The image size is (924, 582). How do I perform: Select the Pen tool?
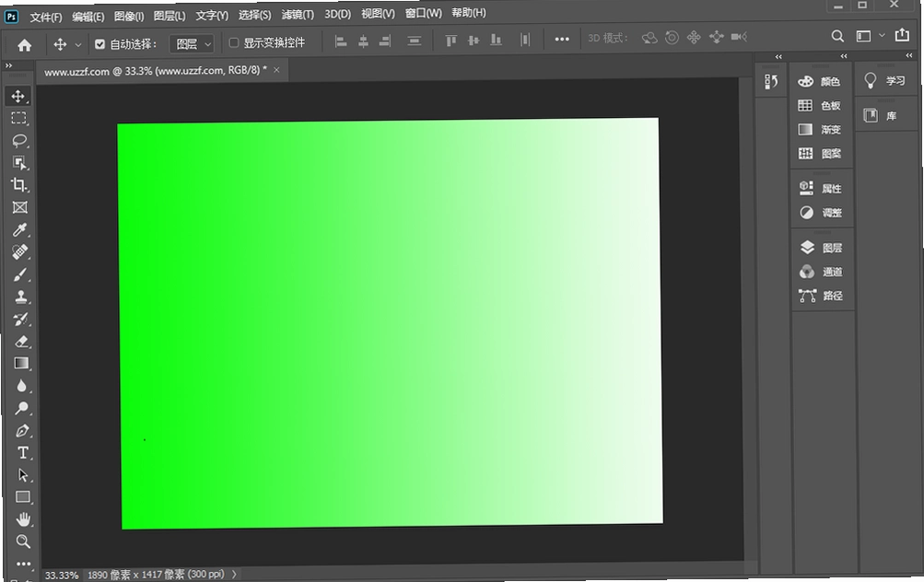tap(22, 431)
